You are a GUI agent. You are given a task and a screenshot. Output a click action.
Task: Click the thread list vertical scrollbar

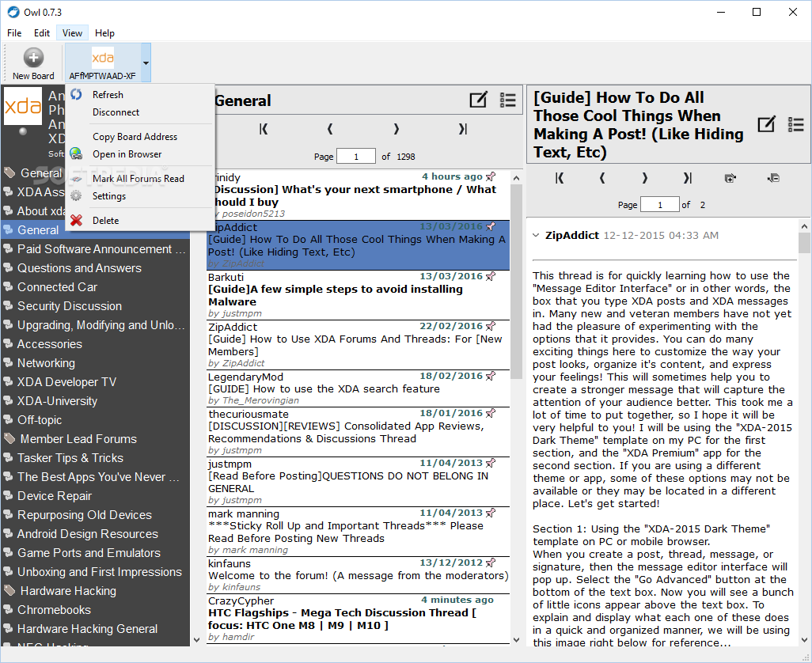click(x=516, y=282)
